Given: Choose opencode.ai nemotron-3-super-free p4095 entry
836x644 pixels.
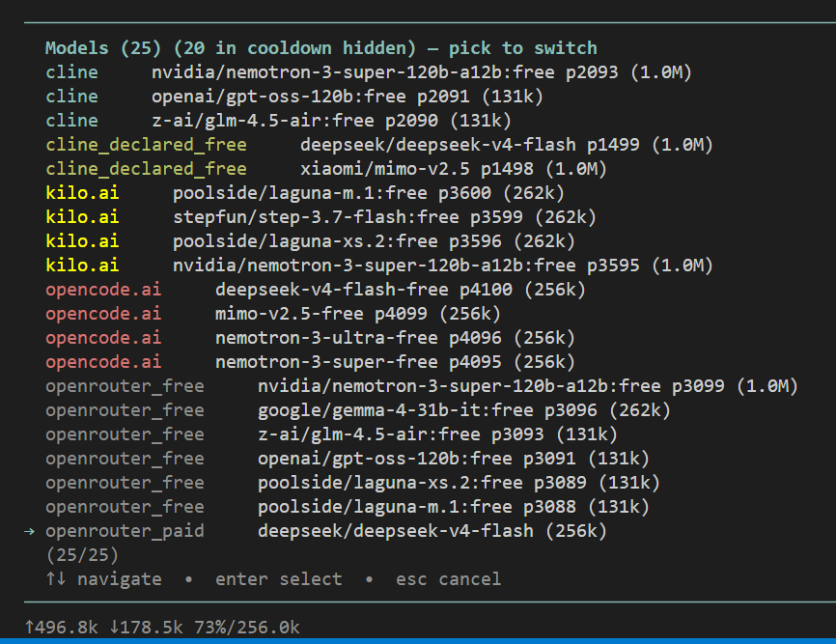Looking at the screenshot, I should [x=310, y=362].
